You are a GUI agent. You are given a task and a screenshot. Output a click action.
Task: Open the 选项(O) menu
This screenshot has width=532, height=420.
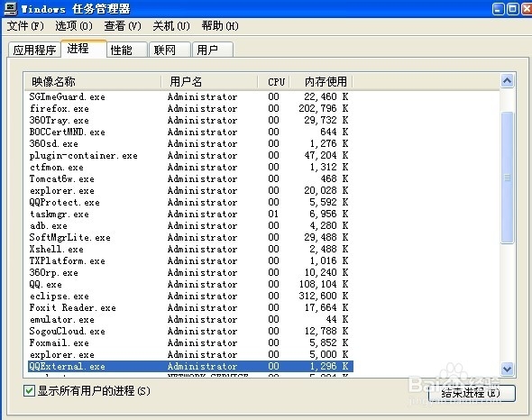74,26
